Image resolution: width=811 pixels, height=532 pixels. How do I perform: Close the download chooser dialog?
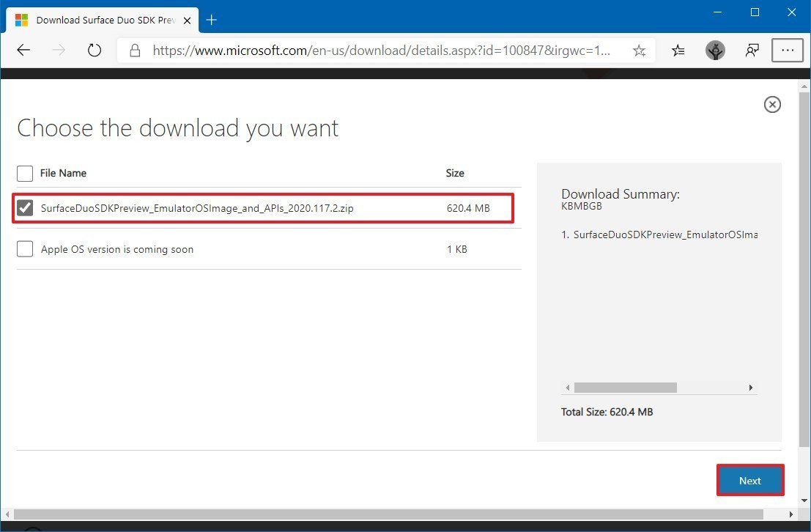[x=772, y=104]
